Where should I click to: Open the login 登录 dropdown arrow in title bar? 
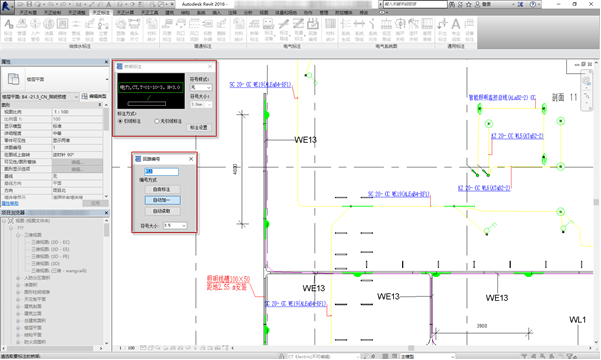coord(514,4)
